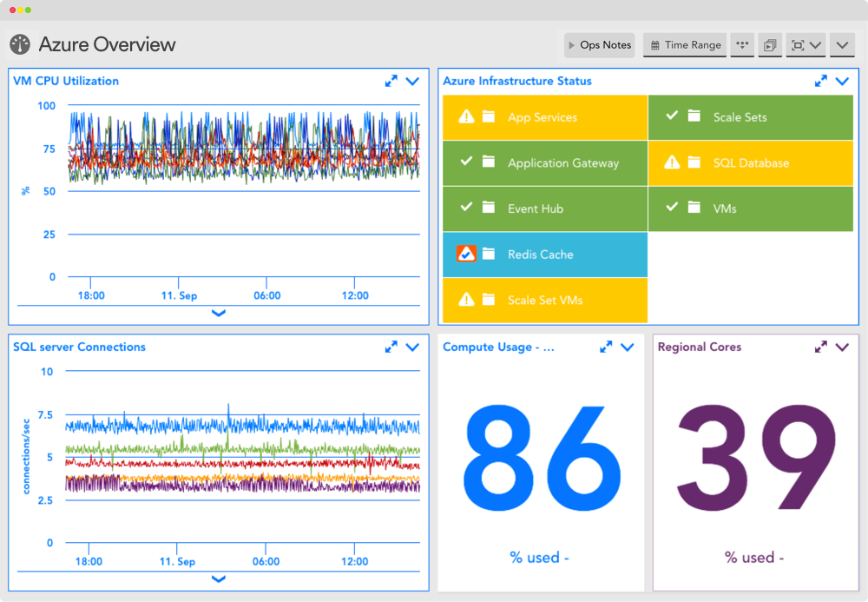Click the Event Hub checkmark icon
Viewport: 868px width, 602px height.
coord(467,207)
